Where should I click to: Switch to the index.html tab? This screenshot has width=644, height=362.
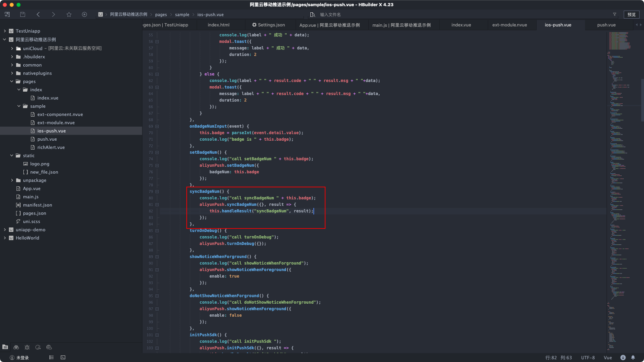(219, 25)
